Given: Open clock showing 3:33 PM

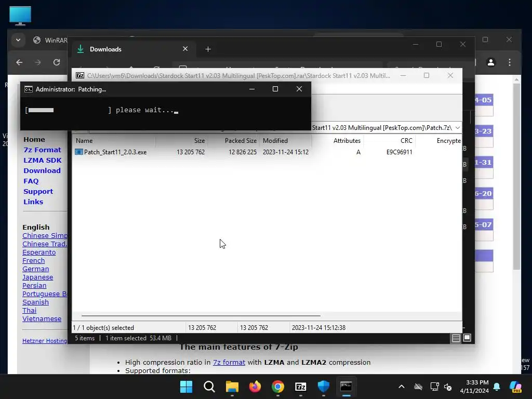Looking at the screenshot, I should click(474, 387).
